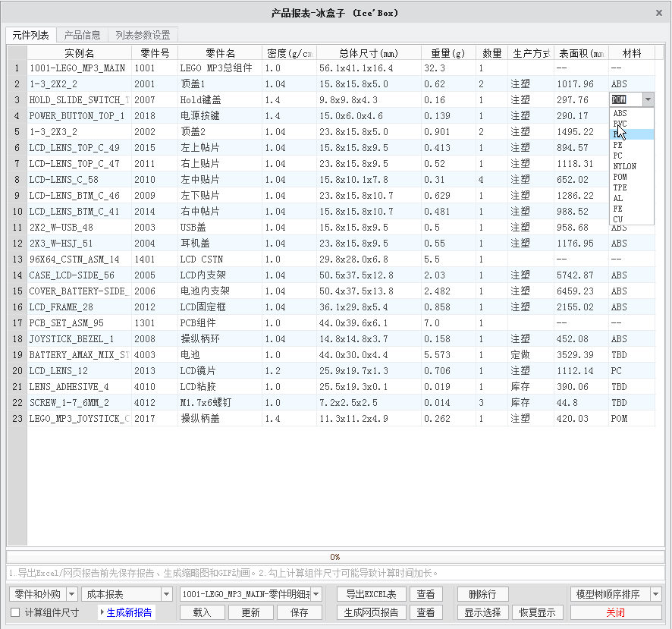Click the 重量(g) column header
Viewport: 672px width, 629px height.
(448, 53)
